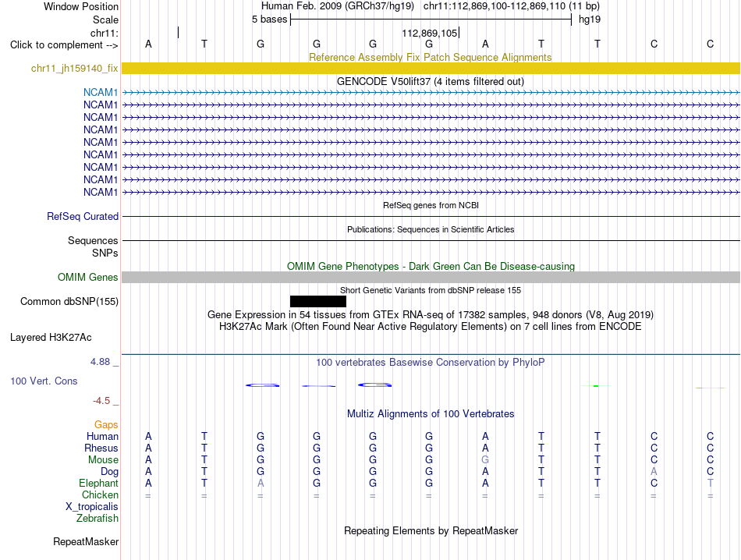Image resolution: width=741 pixels, height=560 pixels.
Task: Select the Dog alignment row label
Action: coord(109,472)
